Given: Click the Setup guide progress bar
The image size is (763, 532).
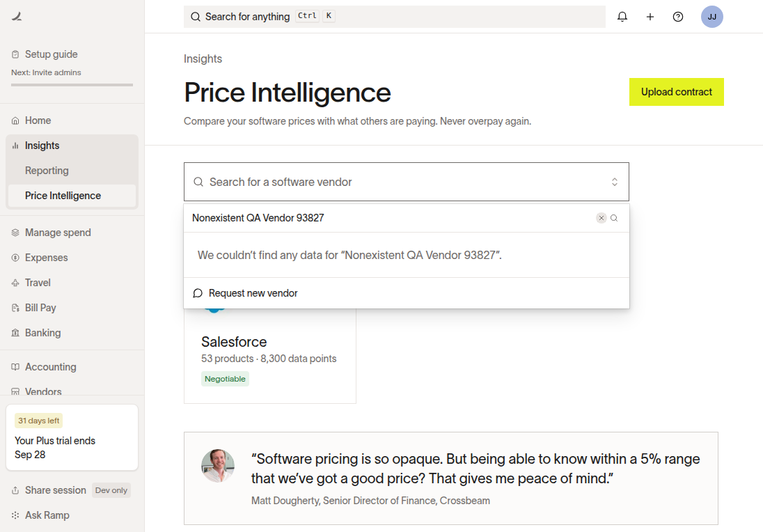Looking at the screenshot, I should coord(72,85).
